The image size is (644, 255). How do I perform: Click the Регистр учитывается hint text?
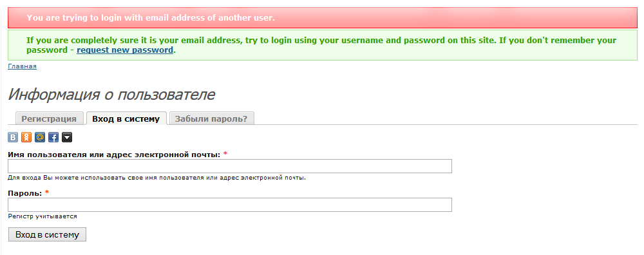[x=43, y=216]
